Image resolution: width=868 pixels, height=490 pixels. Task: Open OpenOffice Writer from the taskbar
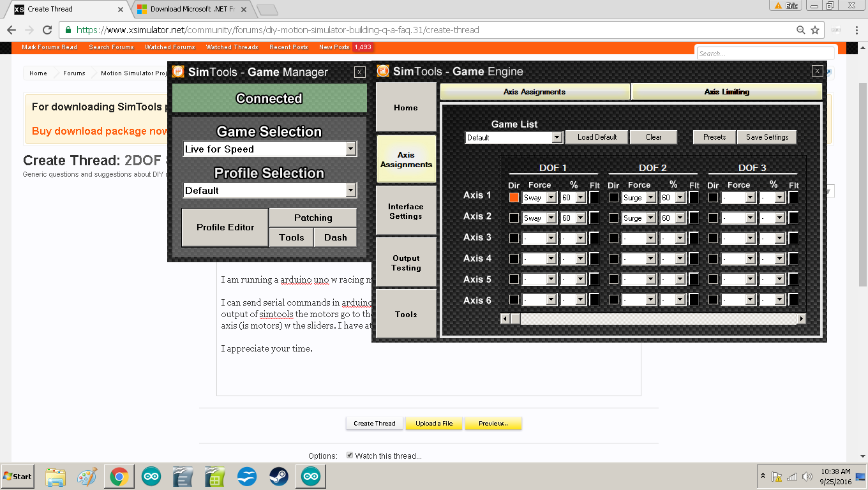click(183, 477)
